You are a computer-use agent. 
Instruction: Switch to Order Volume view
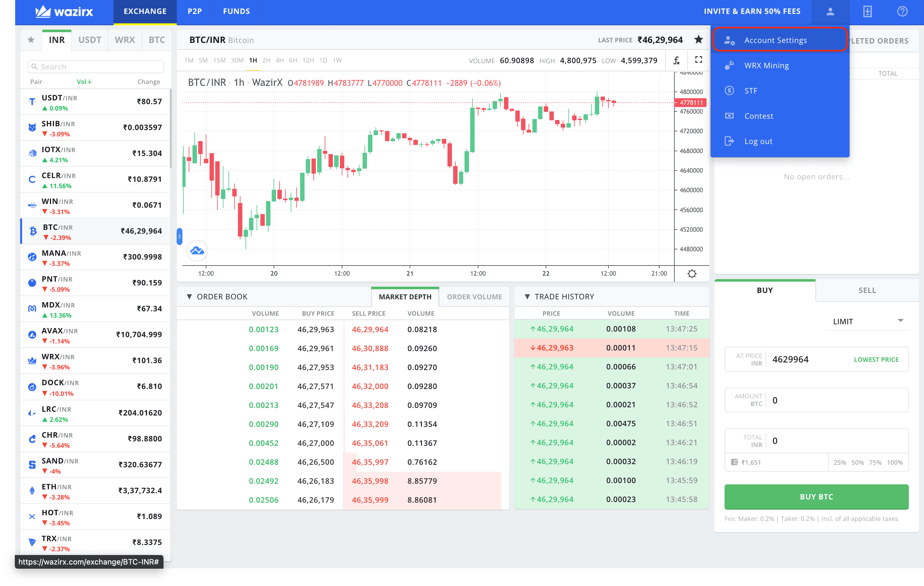[x=474, y=297]
